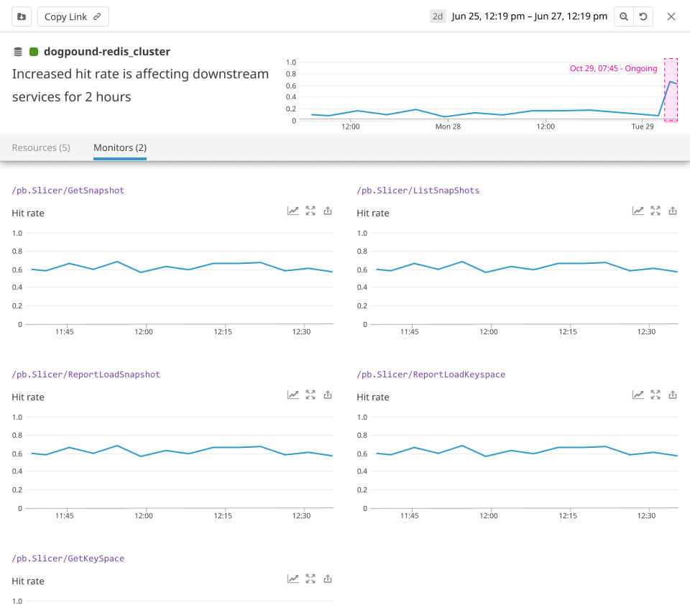
Task: Expand the ListSnapShots graph to fullscreen
Action: 655,211
